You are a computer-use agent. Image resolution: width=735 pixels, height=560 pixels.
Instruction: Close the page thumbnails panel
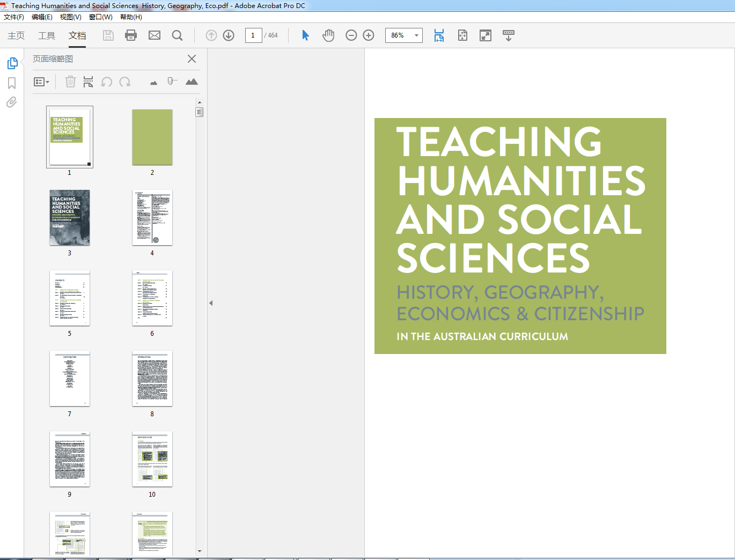pyautogui.click(x=192, y=59)
